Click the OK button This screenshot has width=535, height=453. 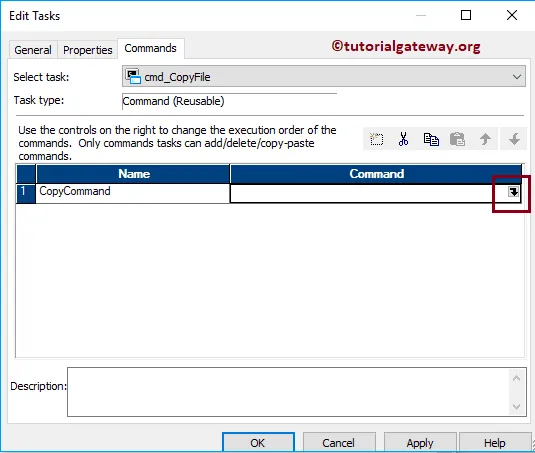coord(258,442)
